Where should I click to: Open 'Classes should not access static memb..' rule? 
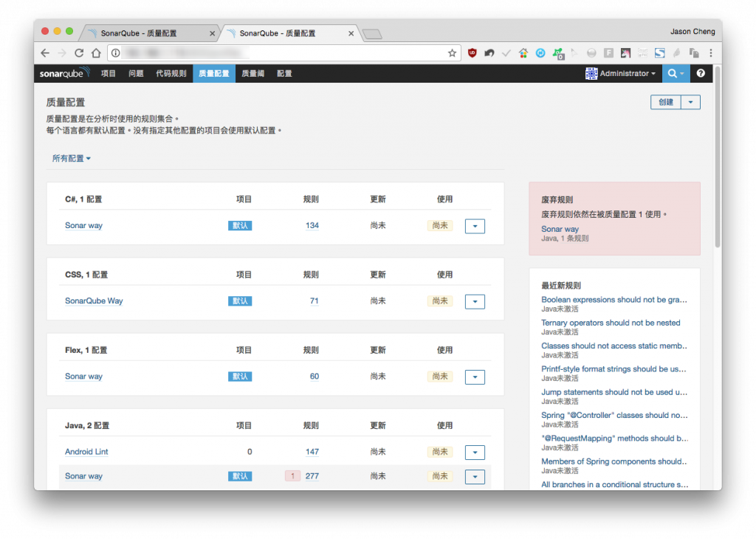(614, 346)
